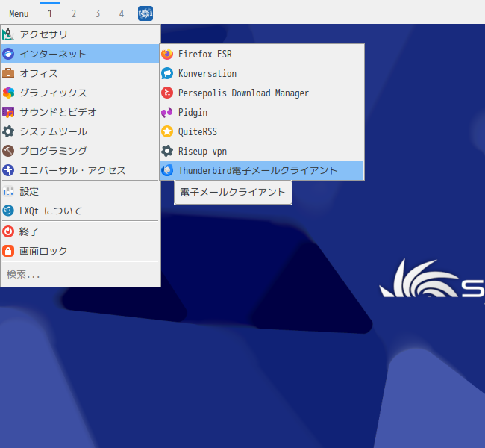
Task: Open the アクセサリ submenu
Action: tap(81, 34)
